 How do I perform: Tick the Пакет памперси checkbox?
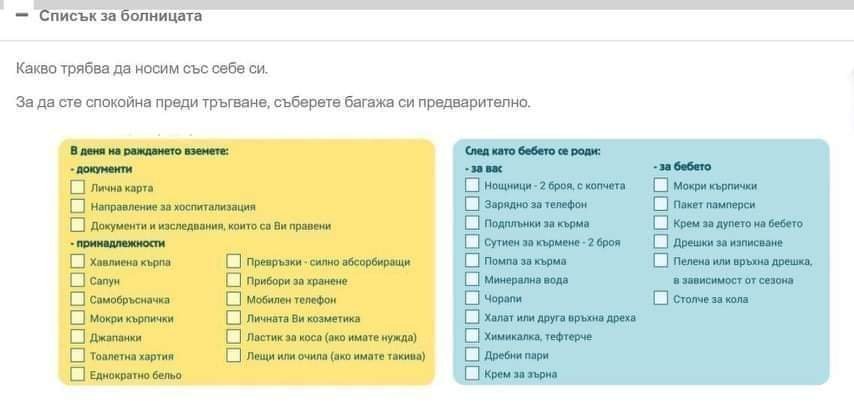(661, 204)
